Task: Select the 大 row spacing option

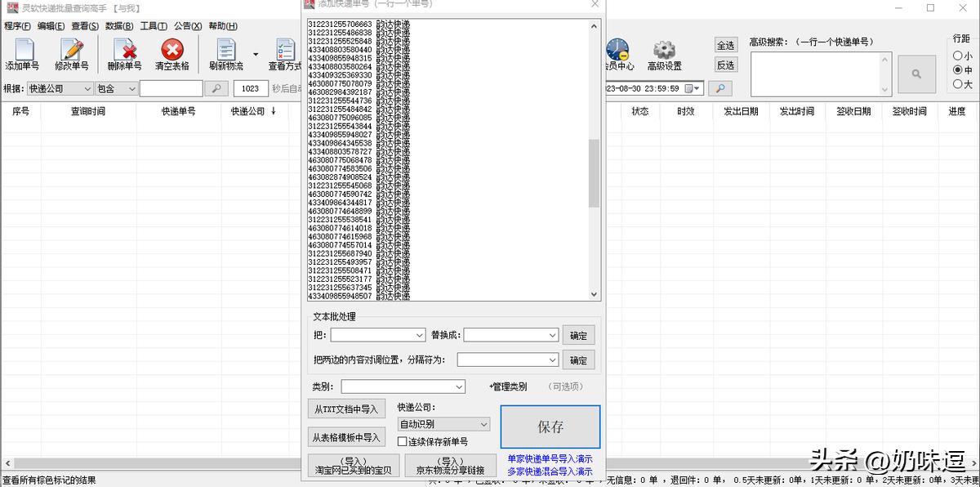Action: (x=957, y=84)
